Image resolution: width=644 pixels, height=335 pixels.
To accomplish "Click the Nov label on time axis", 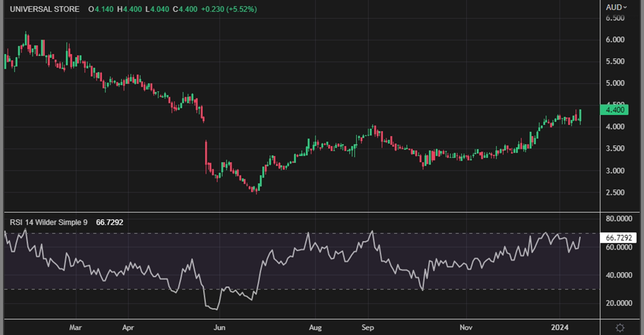I will click(x=466, y=328).
